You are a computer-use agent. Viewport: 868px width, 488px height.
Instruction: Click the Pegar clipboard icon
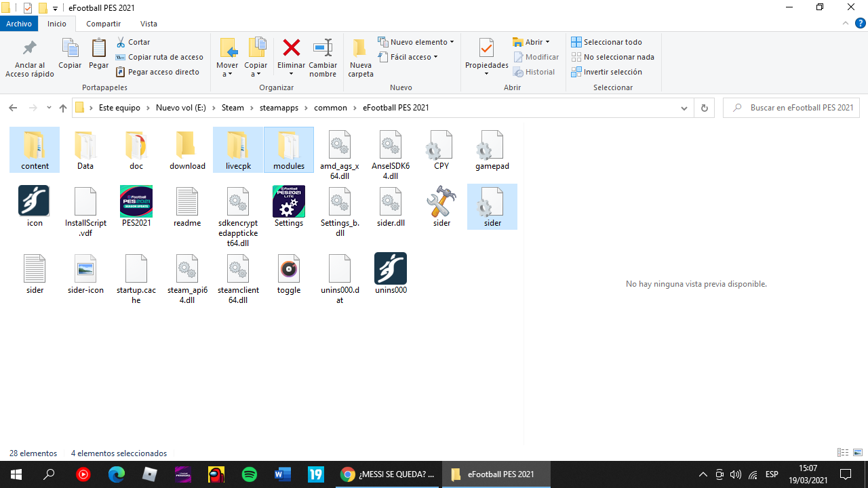(99, 48)
